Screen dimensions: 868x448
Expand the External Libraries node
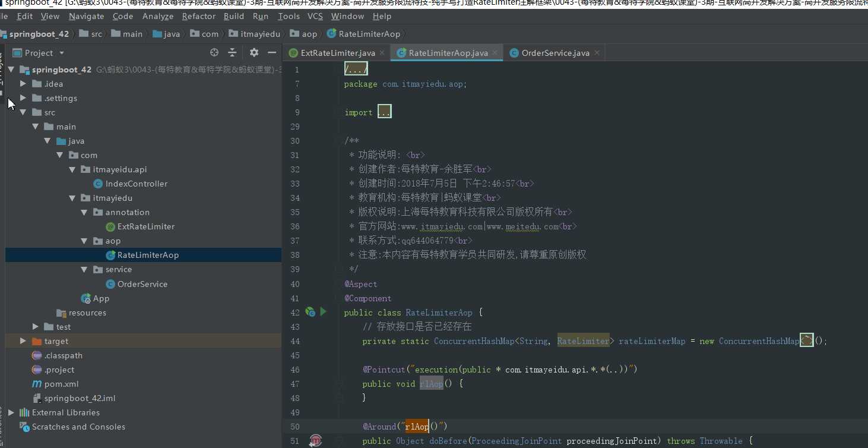[11, 412]
